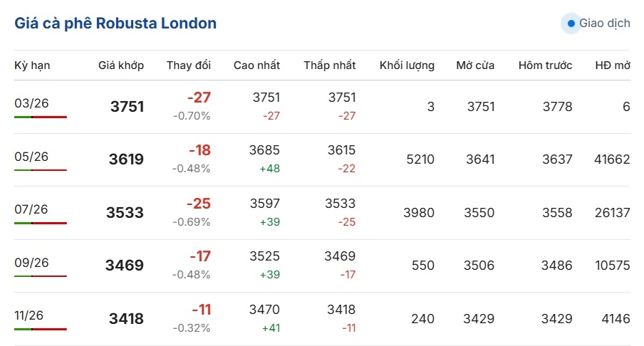Open the Giá cà phê Robusta London title
644x346 pixels.
(115, 23)
